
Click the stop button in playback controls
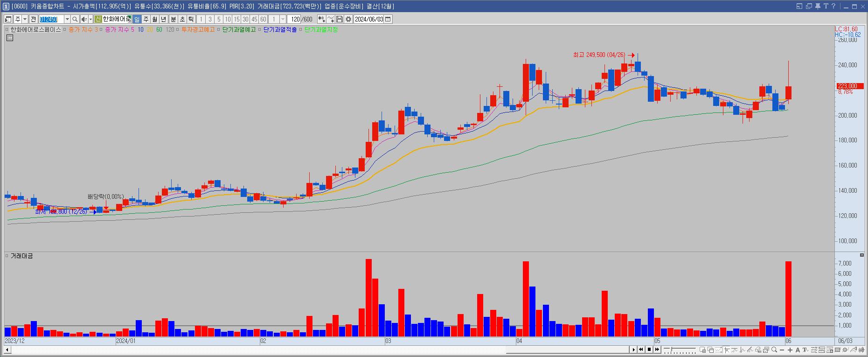pos(649,350)
